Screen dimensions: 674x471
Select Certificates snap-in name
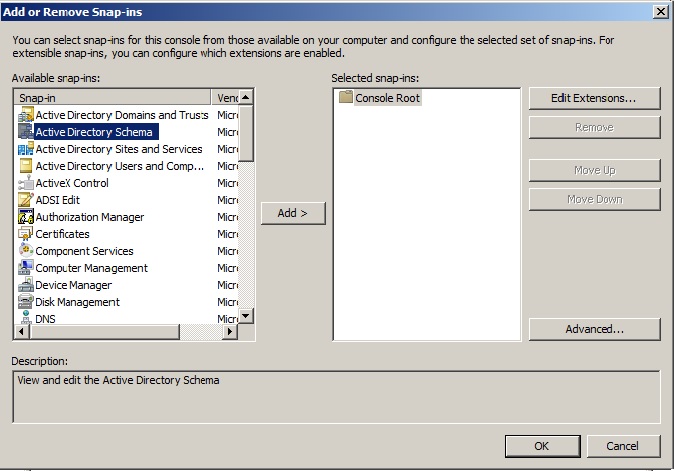point(62,234)
